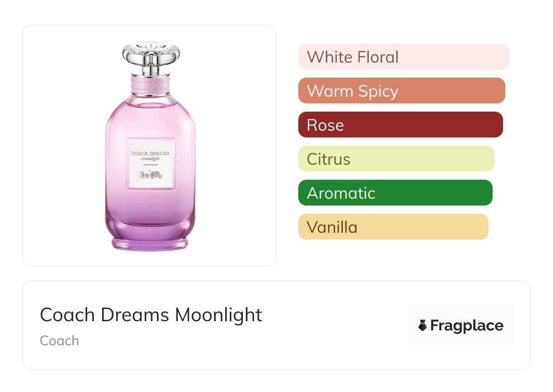
Task: Click the flower-shaped silver bottle cap
Action: (x=151, y=55)
